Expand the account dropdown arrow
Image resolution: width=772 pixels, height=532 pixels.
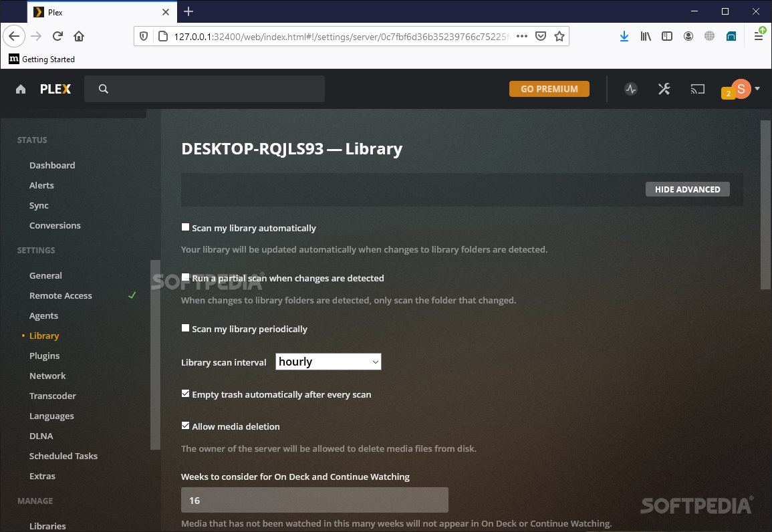coord(757,89)
